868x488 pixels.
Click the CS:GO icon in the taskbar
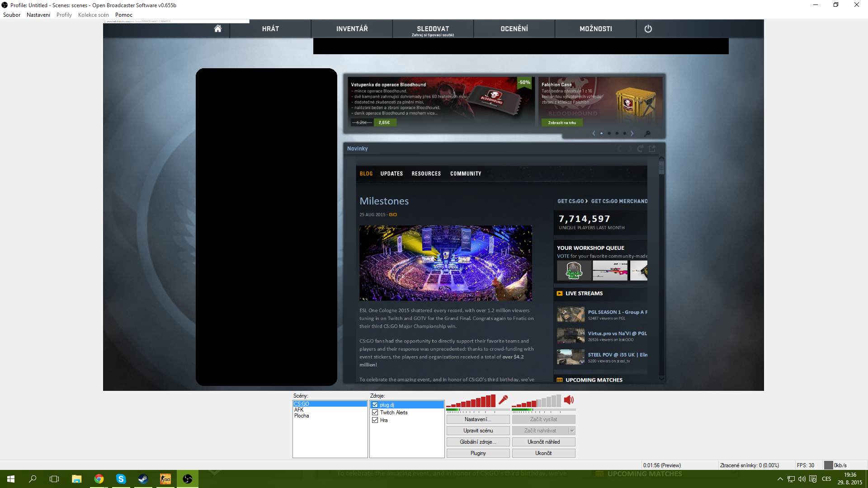point(165,479)
